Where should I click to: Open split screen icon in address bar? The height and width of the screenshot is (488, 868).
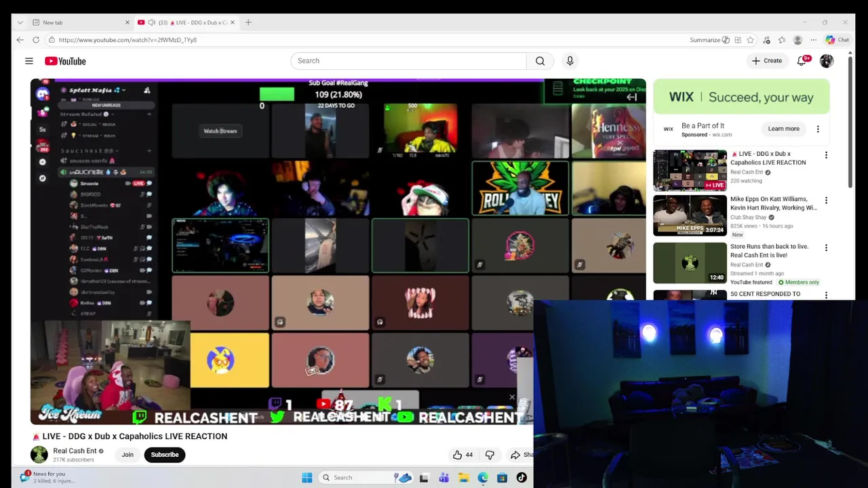[x=738, y=40]
